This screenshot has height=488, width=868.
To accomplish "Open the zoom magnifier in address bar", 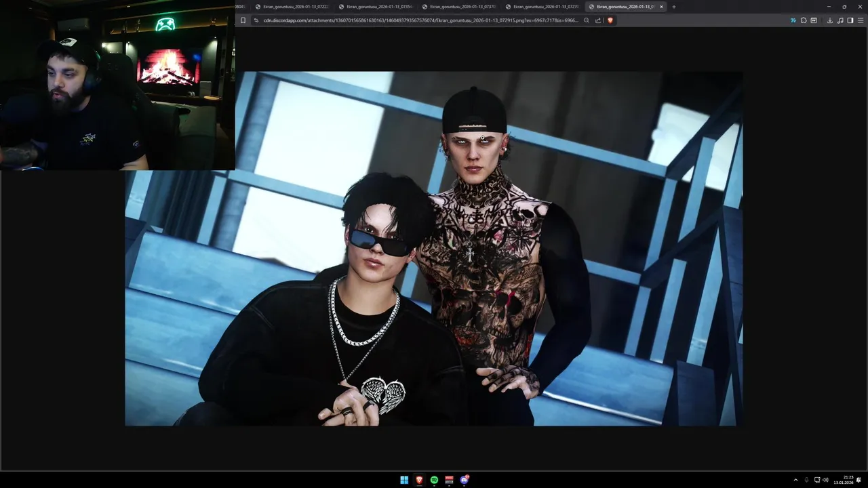I will point(587,20).
